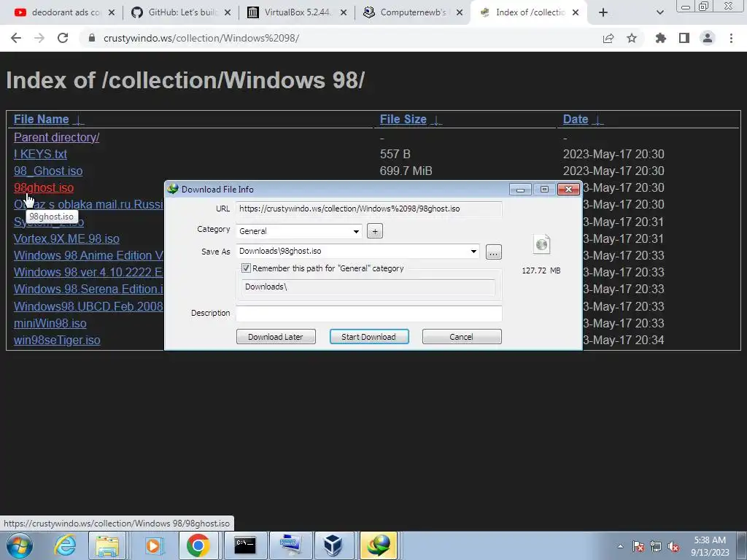Open the tab search chevron

pos(659,12)
